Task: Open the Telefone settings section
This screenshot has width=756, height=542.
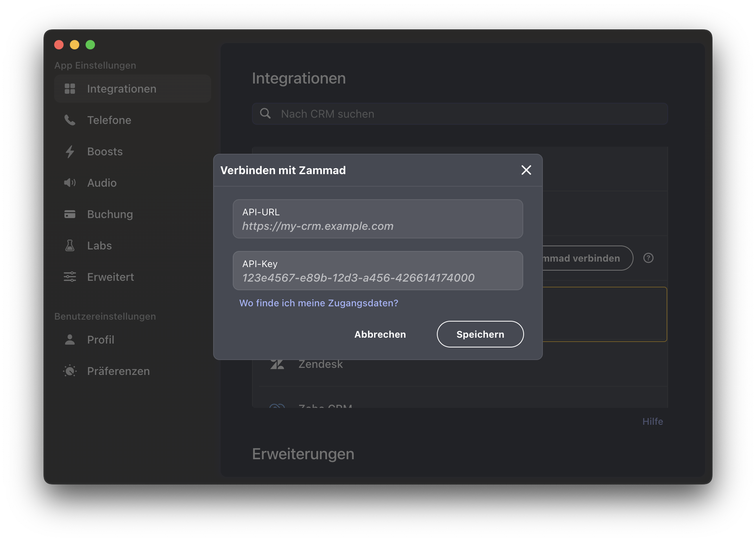Action: 132,120
